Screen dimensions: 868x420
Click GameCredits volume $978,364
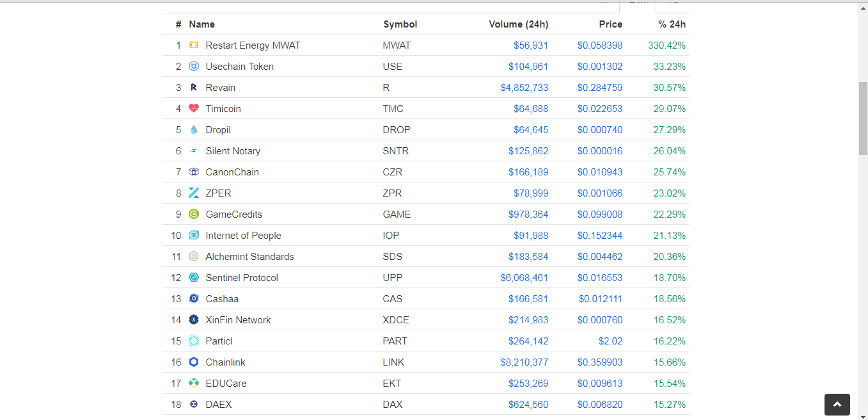[x=528, y=214]
